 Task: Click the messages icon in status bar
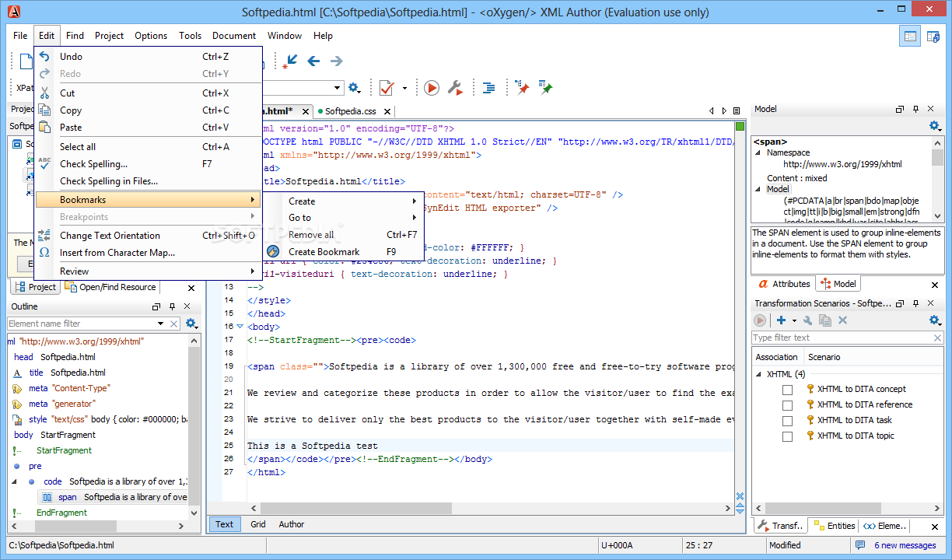(x=860, y=545)
